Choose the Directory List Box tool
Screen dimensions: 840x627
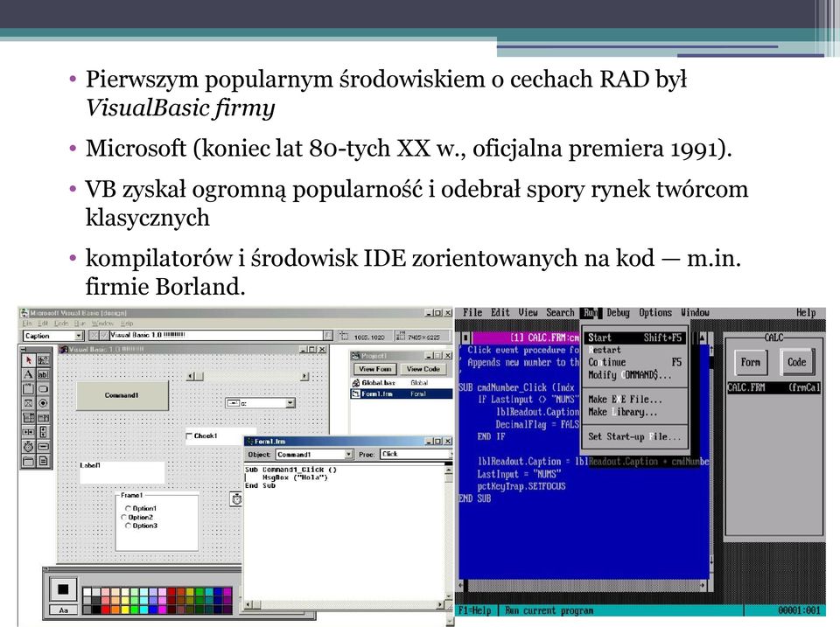pos(28,461)
